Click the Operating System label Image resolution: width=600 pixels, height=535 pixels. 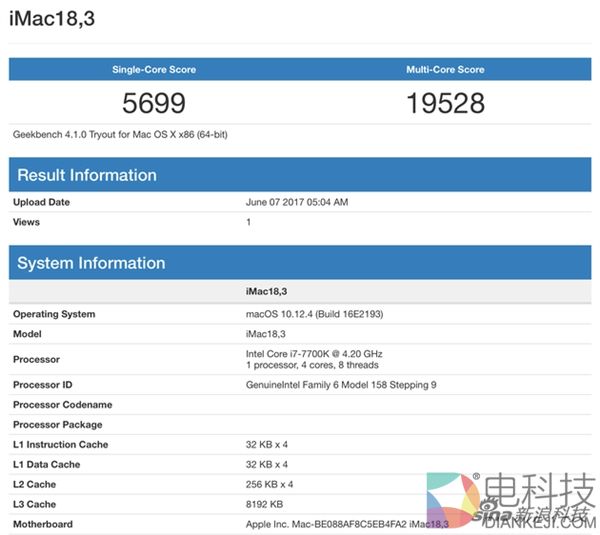(54, 314)
